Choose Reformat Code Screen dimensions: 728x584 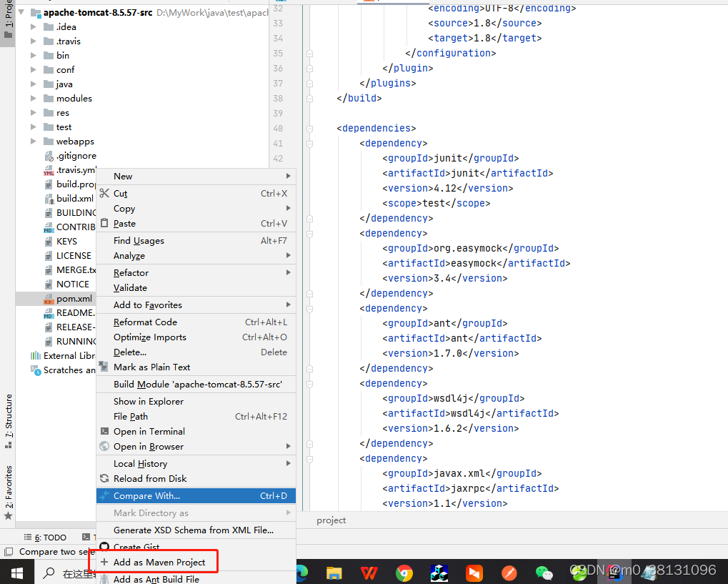click(196, 322)
